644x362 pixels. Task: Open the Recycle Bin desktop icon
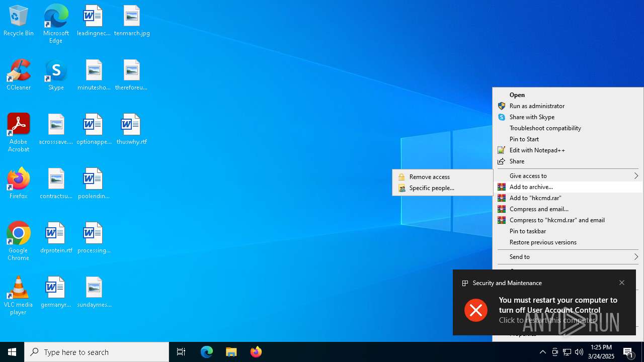(19, 21)
